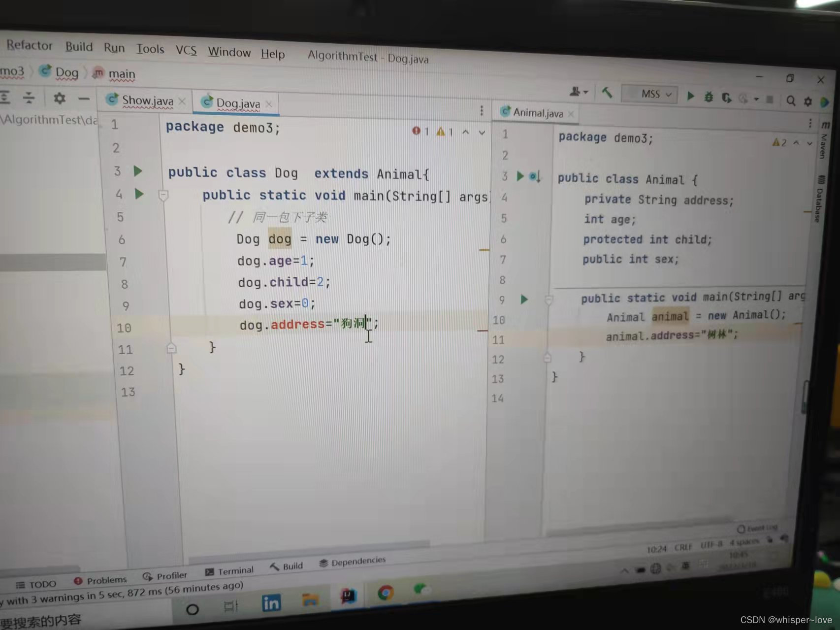Open Chrome from taskbar
Viewport: 840px width, 630px height.
pyautogui.click(x=386, y=593)
